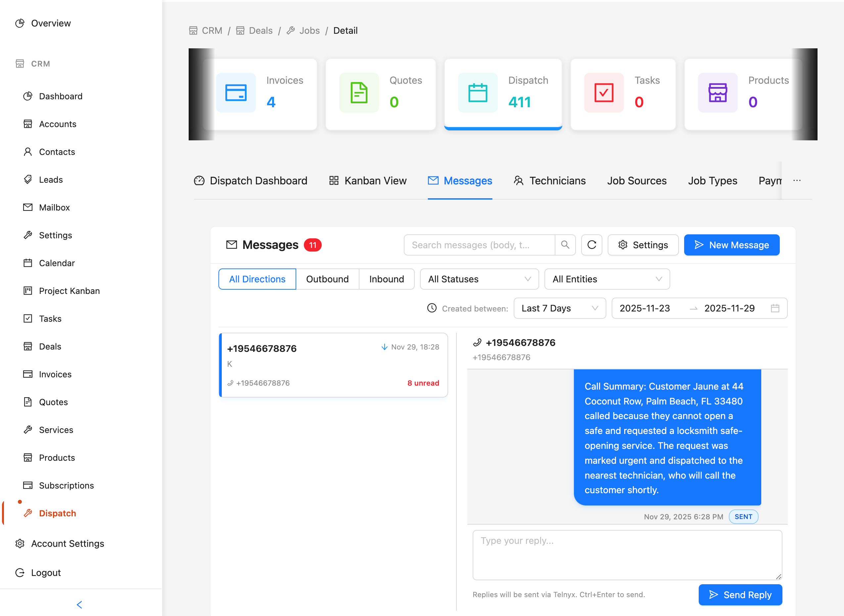Select the Kanban View icon
Image resolution: width=844 pixels, height=616 pixels.
334,180
